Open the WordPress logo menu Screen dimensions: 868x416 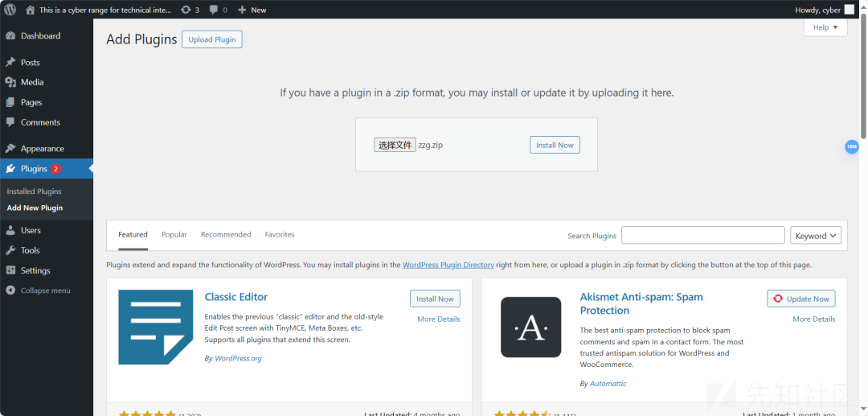click(x=11, y=10)
